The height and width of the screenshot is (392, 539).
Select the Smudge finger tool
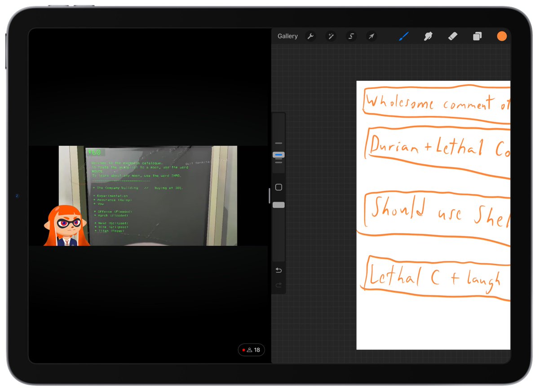[x=428, y=36]
